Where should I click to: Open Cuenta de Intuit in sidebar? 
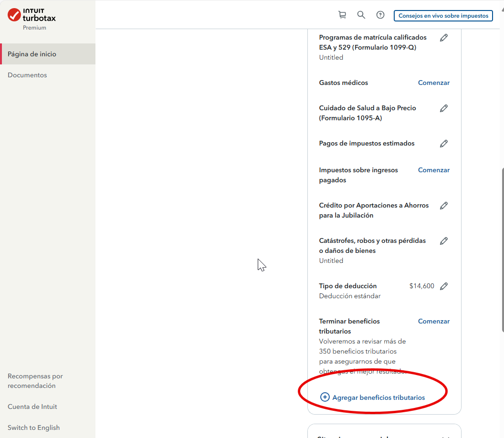32,407
